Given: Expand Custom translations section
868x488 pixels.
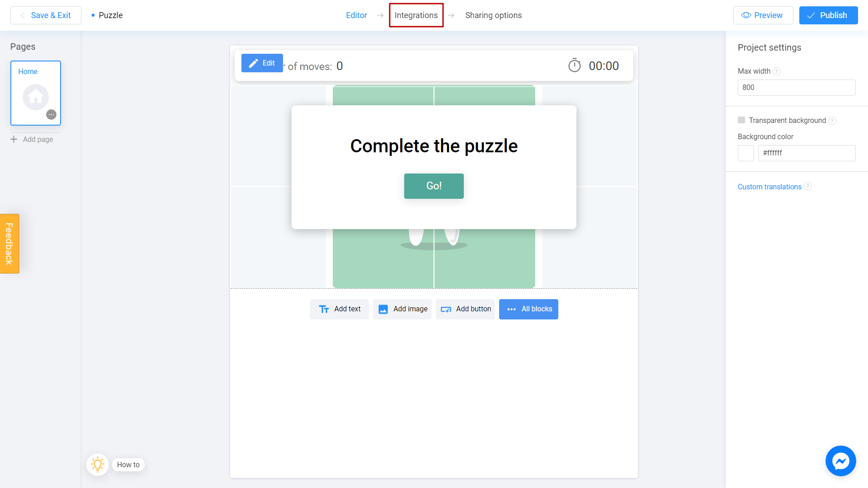Looking at the screenshot, I should (769, 187).
